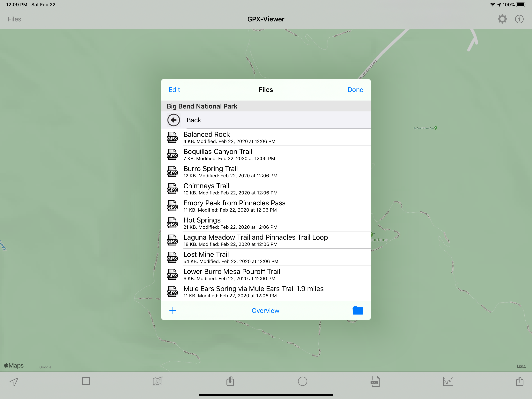Tap the location arrow icon in bottom toolbar
The height and width of the screenshot is (399, 532).
click(14, 381)
